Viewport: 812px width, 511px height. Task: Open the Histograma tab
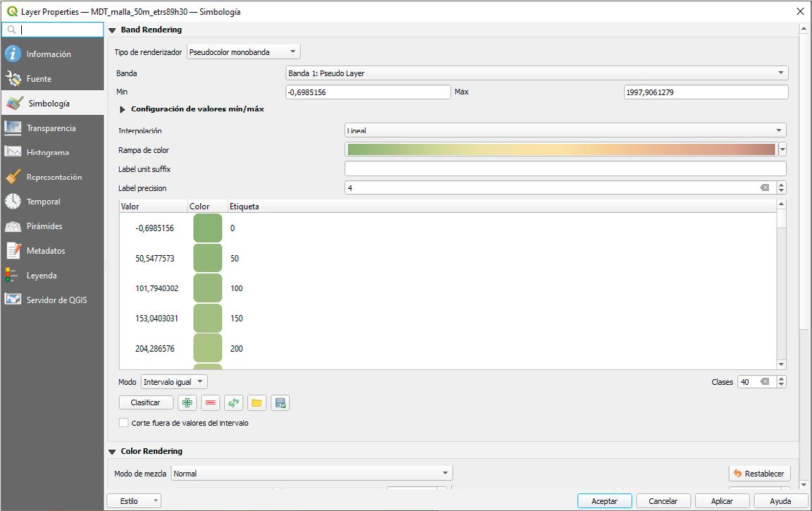(x=52, y=152)
